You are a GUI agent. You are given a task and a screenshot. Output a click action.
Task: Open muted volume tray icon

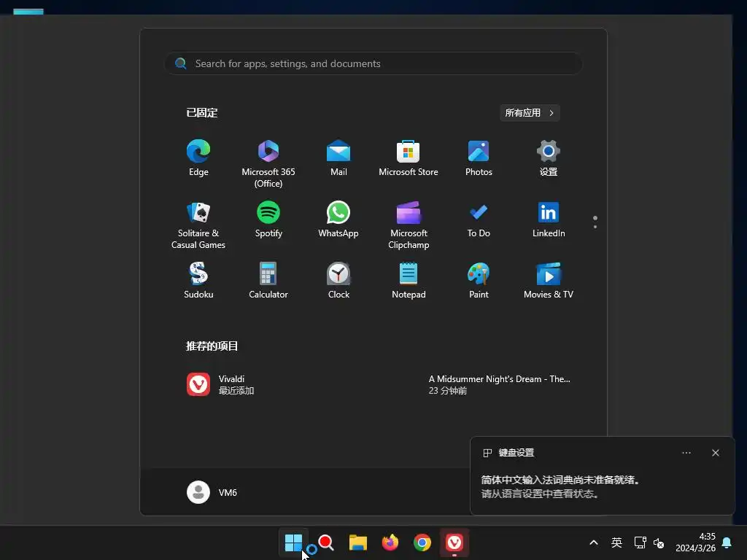pyautogui.click(x=659, y=542)
